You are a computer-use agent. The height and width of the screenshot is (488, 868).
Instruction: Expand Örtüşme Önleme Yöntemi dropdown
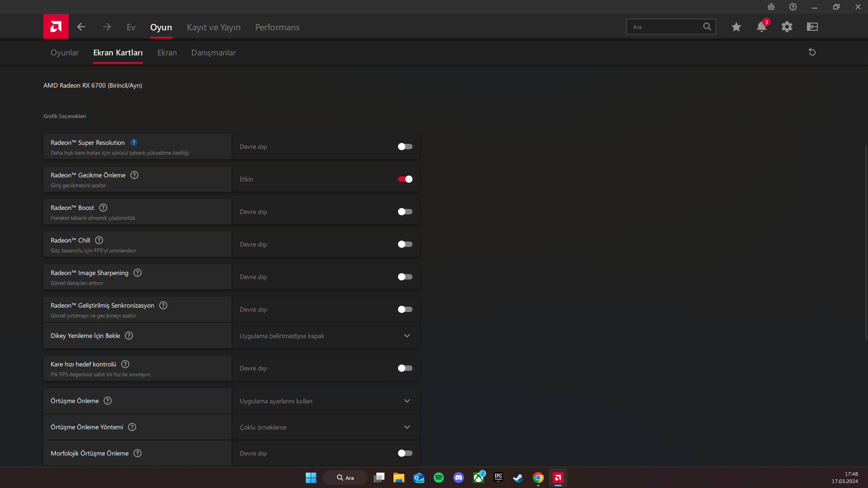326,427
